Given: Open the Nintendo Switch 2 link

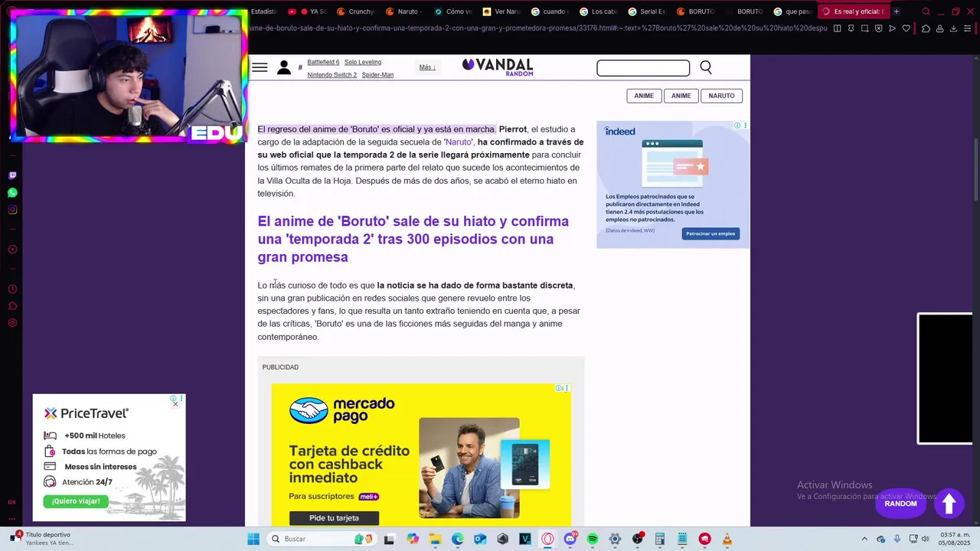Looking at the screenshot, I should coord(332,75).
